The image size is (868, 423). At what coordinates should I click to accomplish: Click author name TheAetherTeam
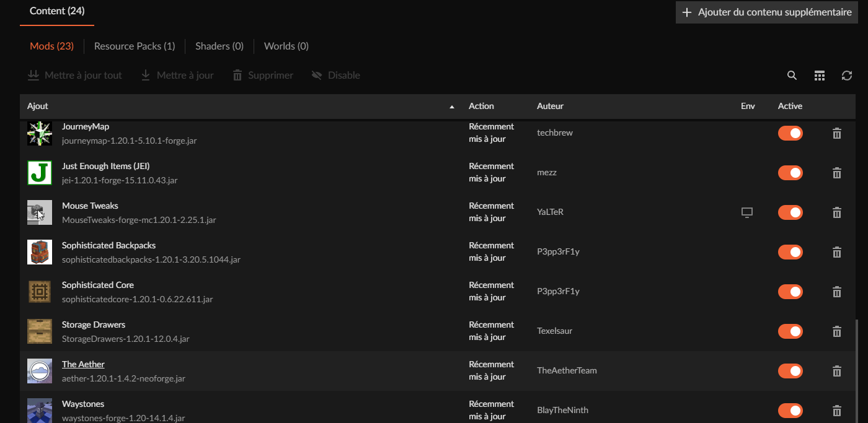point(567,370)
